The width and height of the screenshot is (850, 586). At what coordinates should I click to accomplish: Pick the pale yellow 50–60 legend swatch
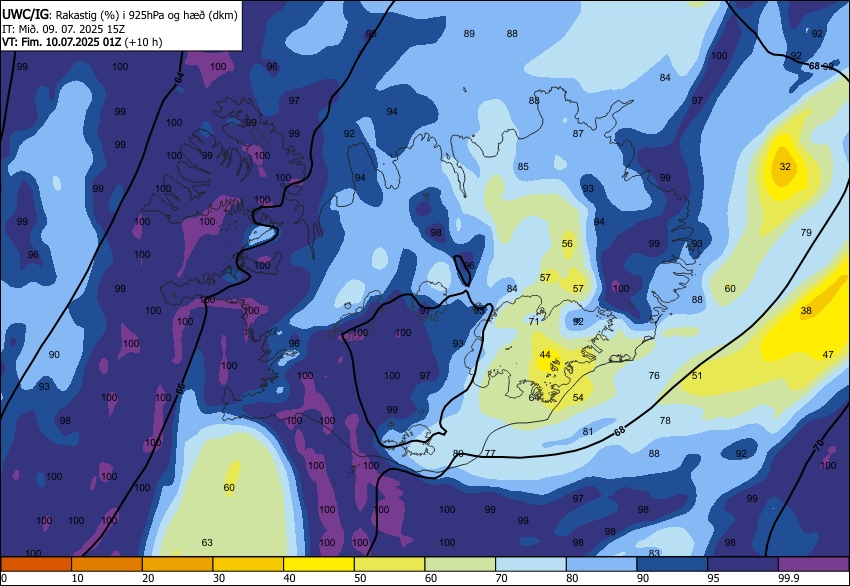(x=389, y=564)
